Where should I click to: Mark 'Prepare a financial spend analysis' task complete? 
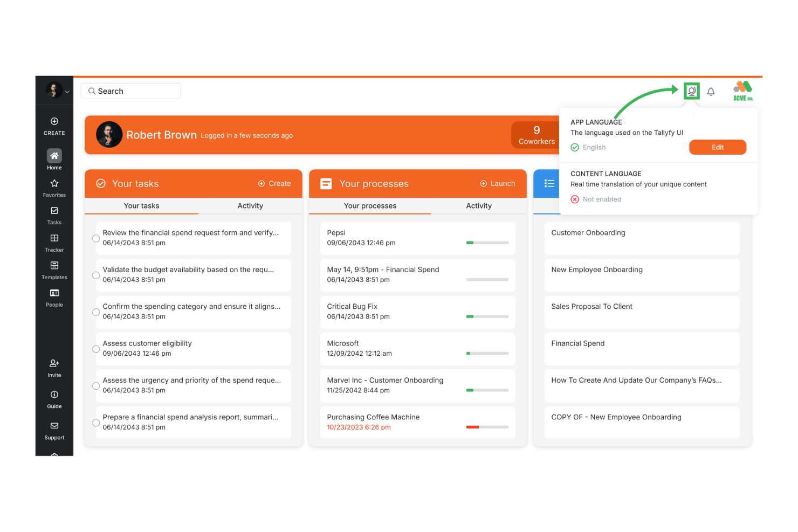[96, 423]
